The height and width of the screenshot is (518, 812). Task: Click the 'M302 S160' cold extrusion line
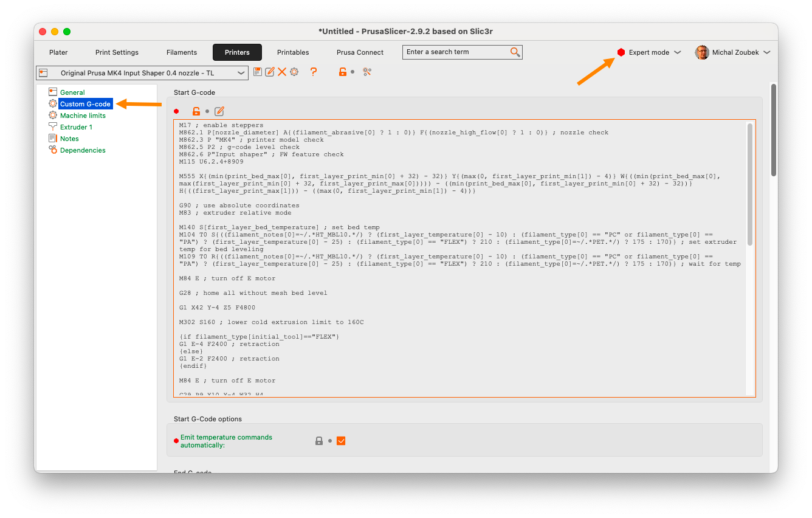(271, 322)
